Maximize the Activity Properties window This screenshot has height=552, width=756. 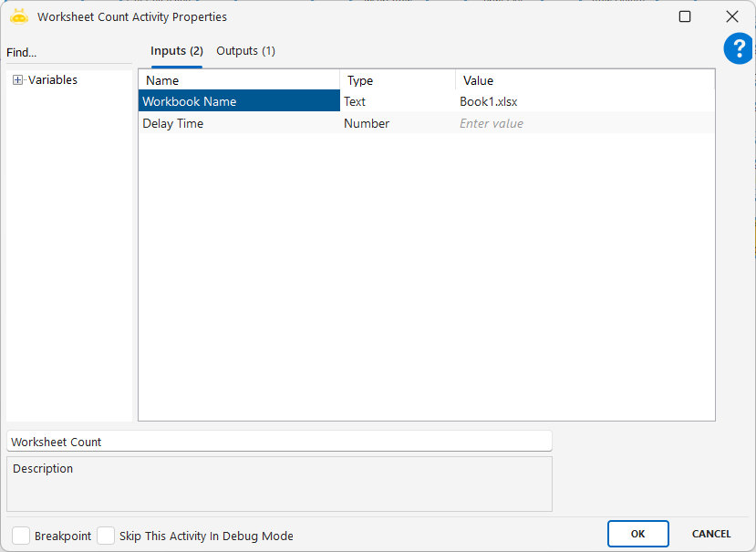pyautogui.click(x=685, y=16)
